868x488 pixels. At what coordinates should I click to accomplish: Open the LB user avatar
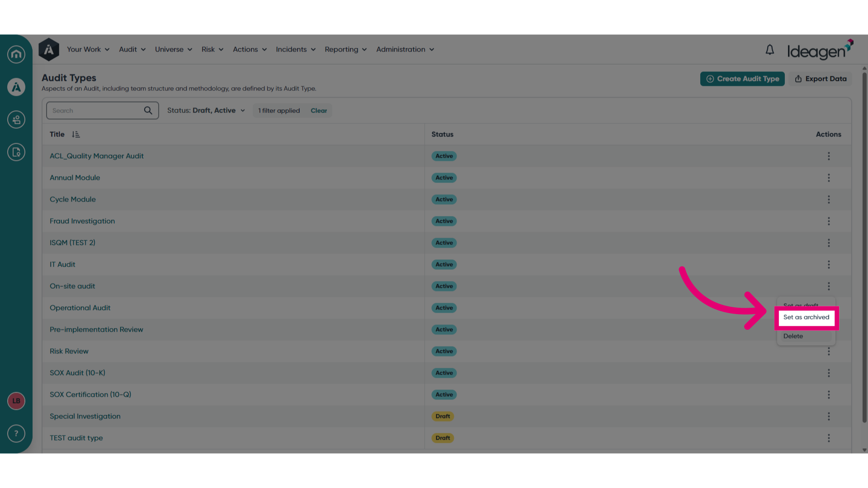(x=16, y=401)
